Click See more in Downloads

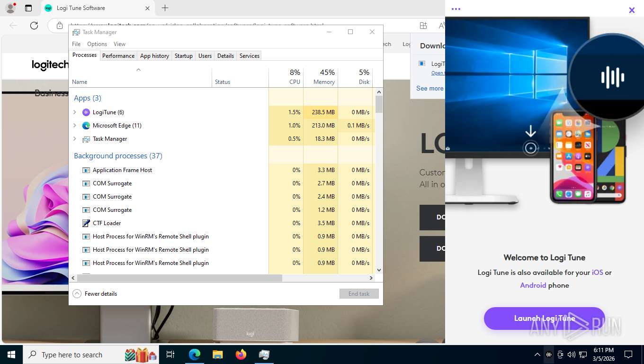click(x=430, y=88)
